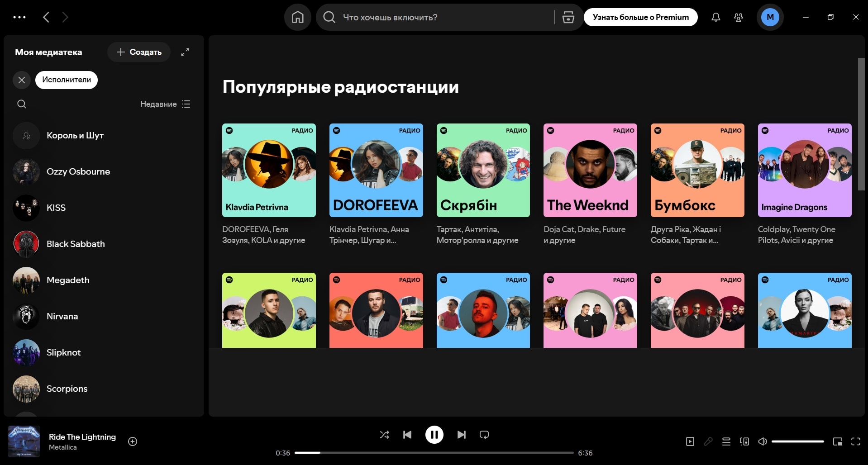Open the three-dots app menu

click(19, 17)
